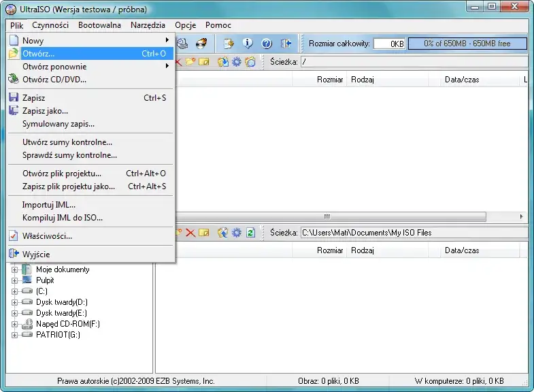Image resolution: width=534 pixels, height=392 pixels.
Task: Click the blue info icon in toolbar
Action: click(x=248, y=44)
